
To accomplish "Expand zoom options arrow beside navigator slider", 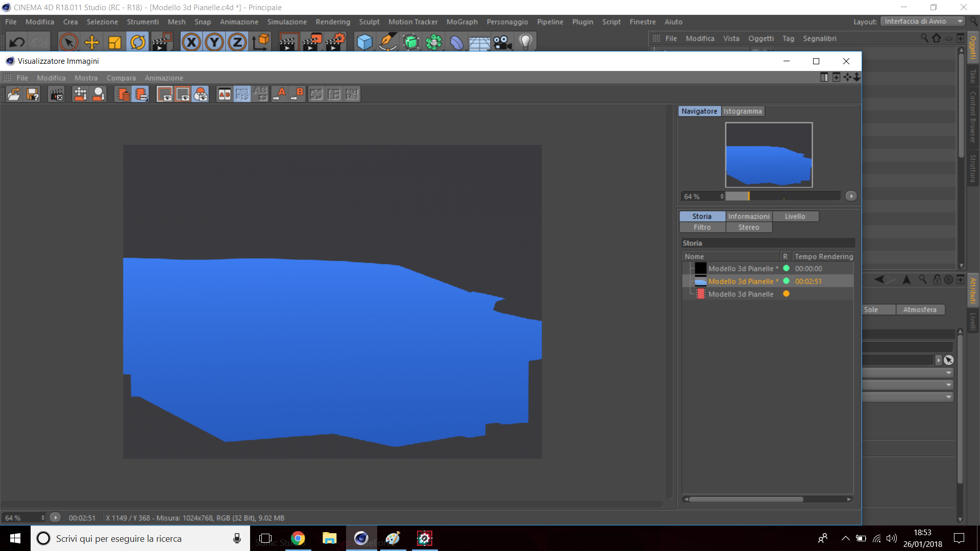I will click(851, 196).
